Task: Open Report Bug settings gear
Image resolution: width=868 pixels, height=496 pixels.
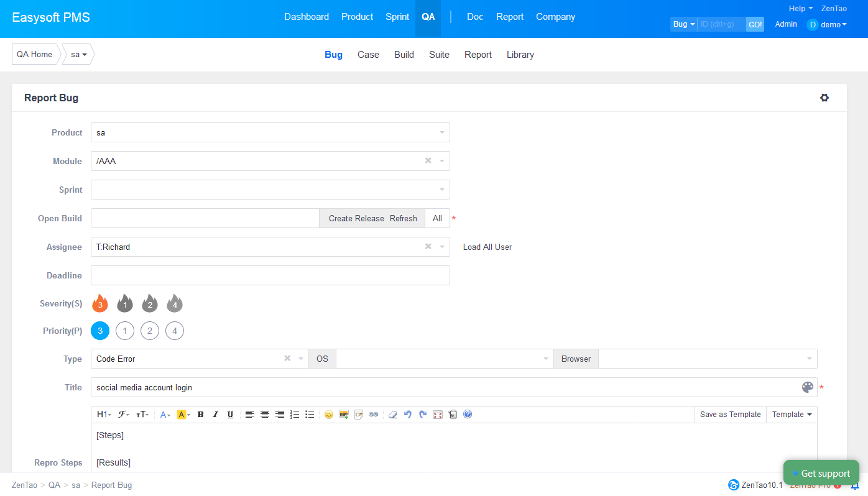Action: coord(824,98)
